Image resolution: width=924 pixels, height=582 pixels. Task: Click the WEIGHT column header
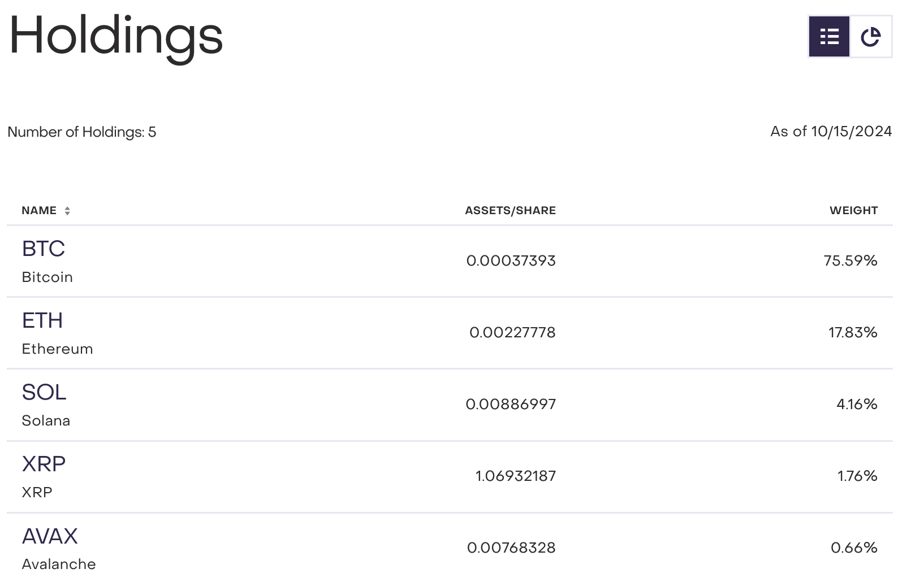[x=853, y=211]
